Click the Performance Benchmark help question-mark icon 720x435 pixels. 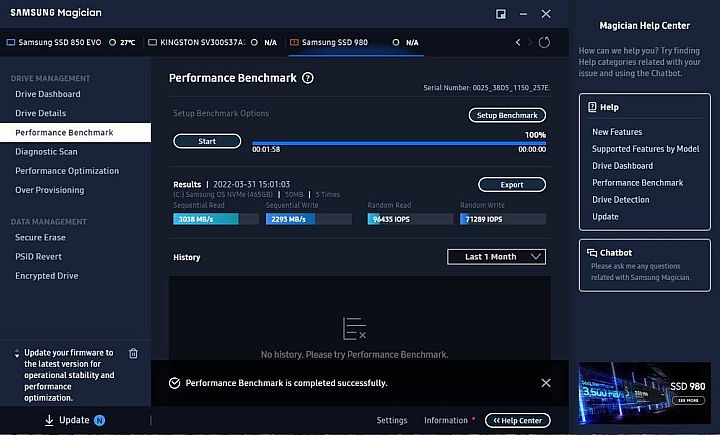[308, 78]
